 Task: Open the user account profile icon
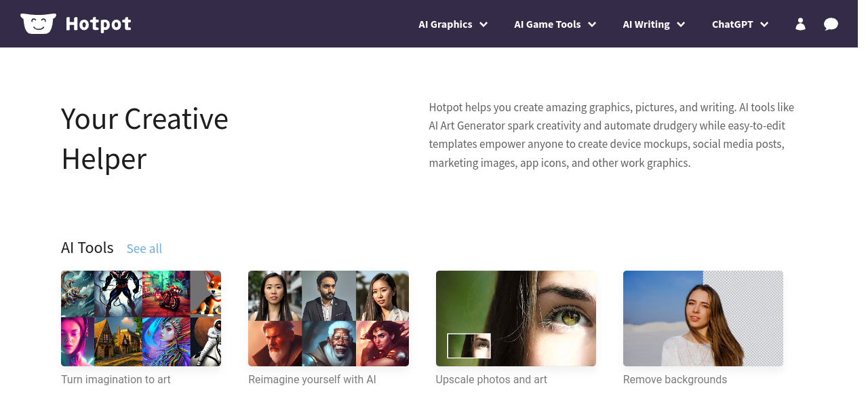click(x=800, y=24)
